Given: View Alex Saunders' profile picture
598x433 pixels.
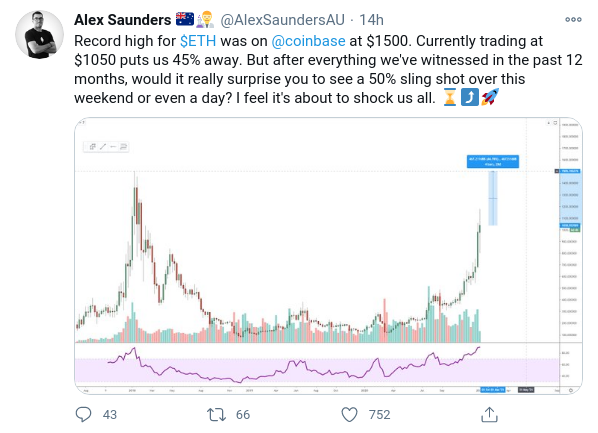Looking at the screenshot, I should coord(39,34).
